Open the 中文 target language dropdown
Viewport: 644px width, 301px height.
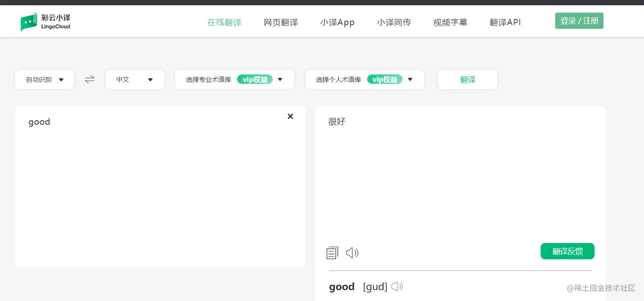(135, 80)
